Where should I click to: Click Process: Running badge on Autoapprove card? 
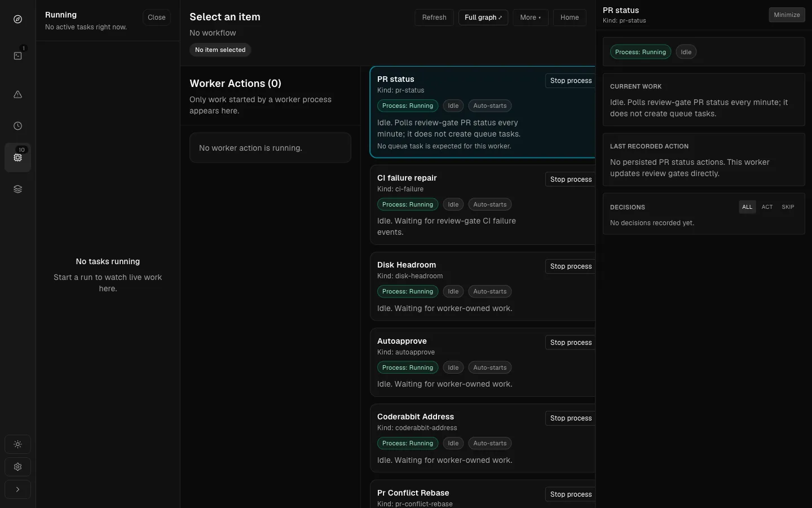(408, 367)
